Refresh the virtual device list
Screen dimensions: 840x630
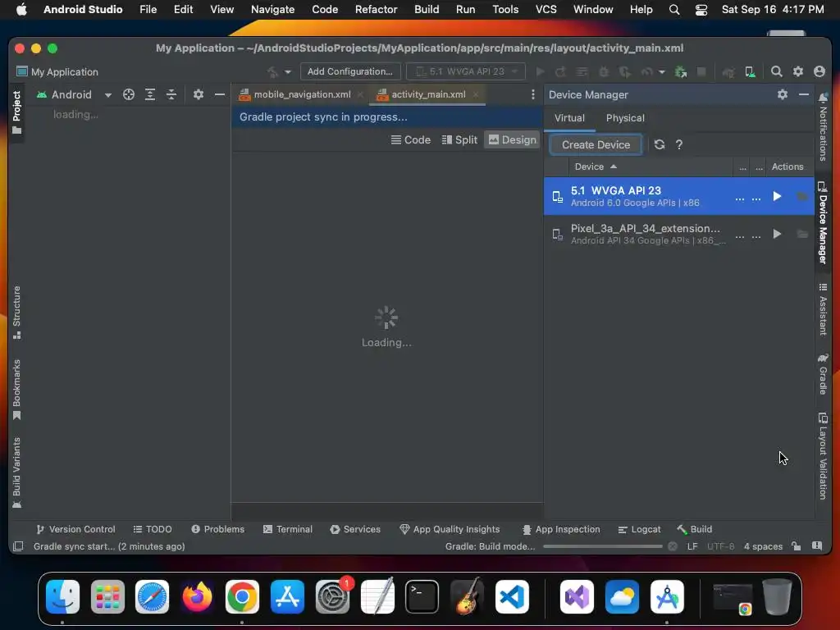tap(660, 144)
